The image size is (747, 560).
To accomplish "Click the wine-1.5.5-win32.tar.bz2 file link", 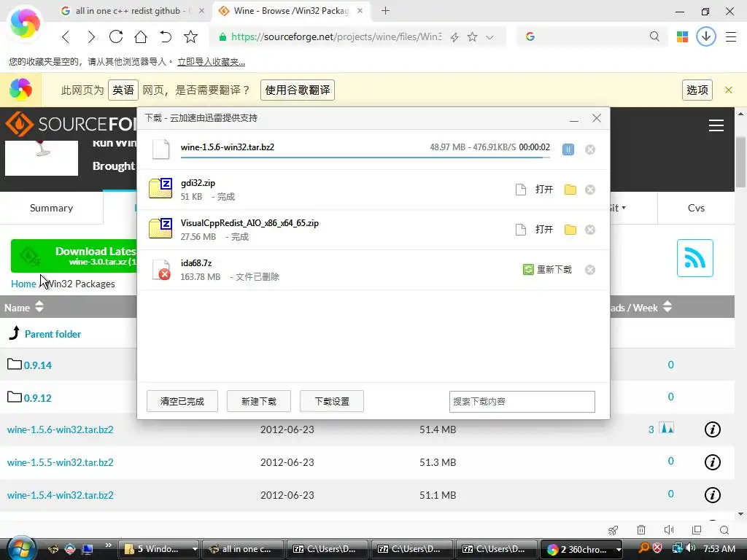I will coord(60,462).
